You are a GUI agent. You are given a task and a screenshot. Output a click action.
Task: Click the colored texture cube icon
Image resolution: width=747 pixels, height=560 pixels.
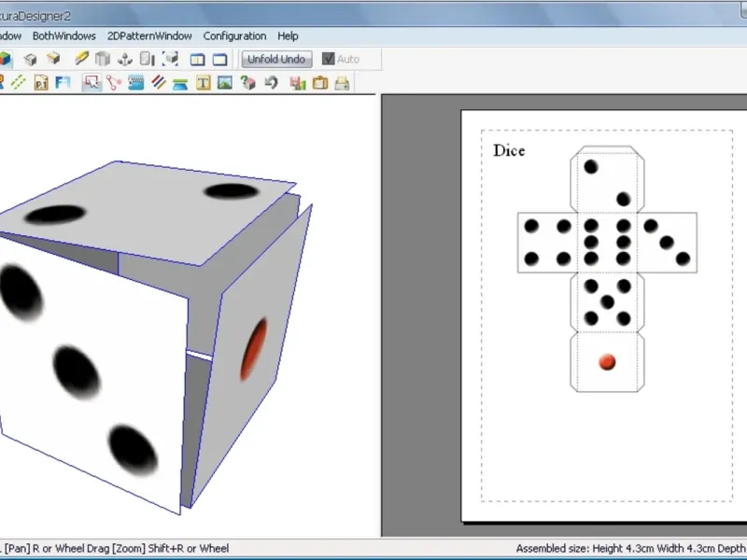pyautogui.click(x=5, y=59)
